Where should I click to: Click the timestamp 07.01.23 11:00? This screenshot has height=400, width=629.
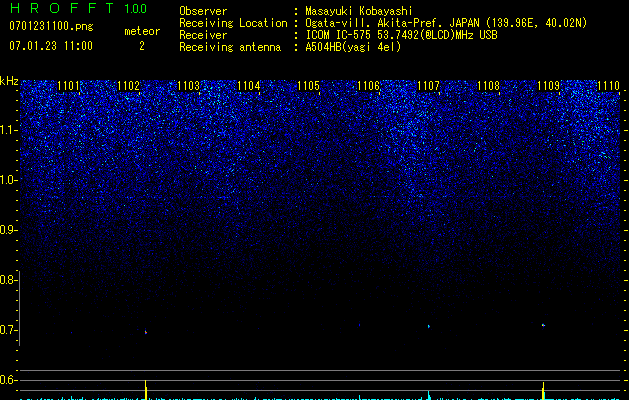(51, 46)
